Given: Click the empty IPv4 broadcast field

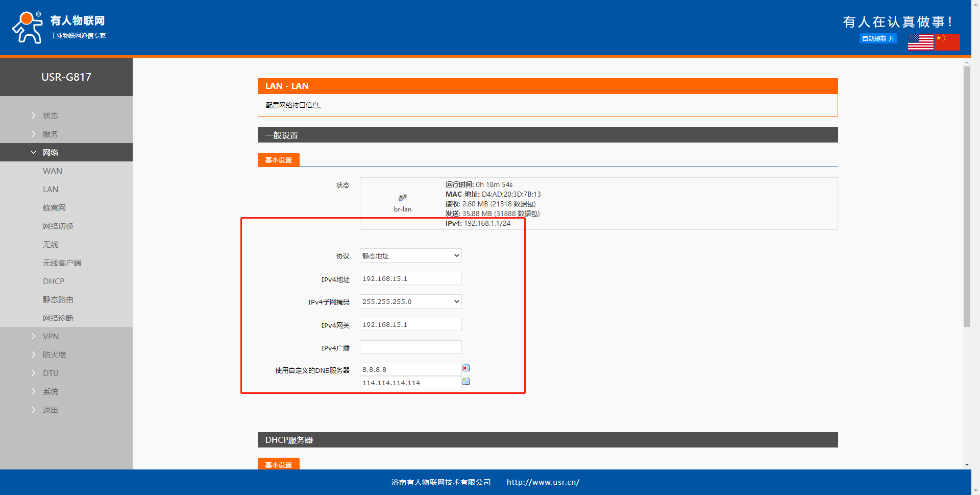Looking at the screenshot, I should [410, 347].
